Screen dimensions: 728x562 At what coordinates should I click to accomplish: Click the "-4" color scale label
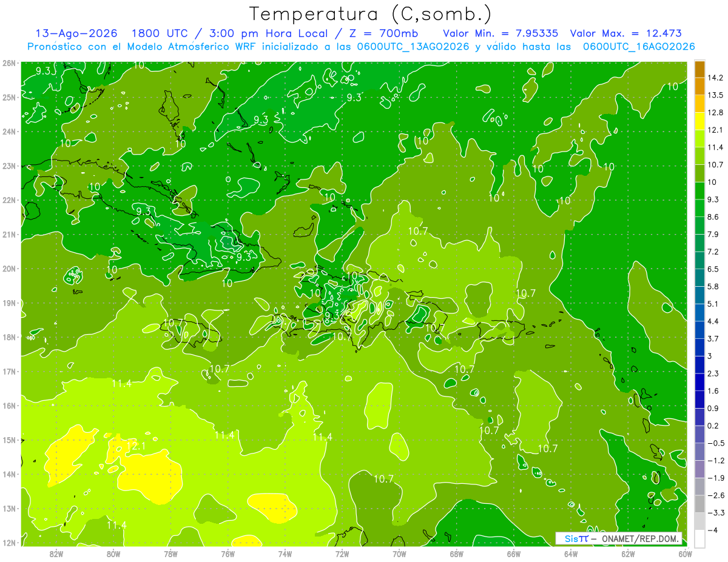point(713,530)
